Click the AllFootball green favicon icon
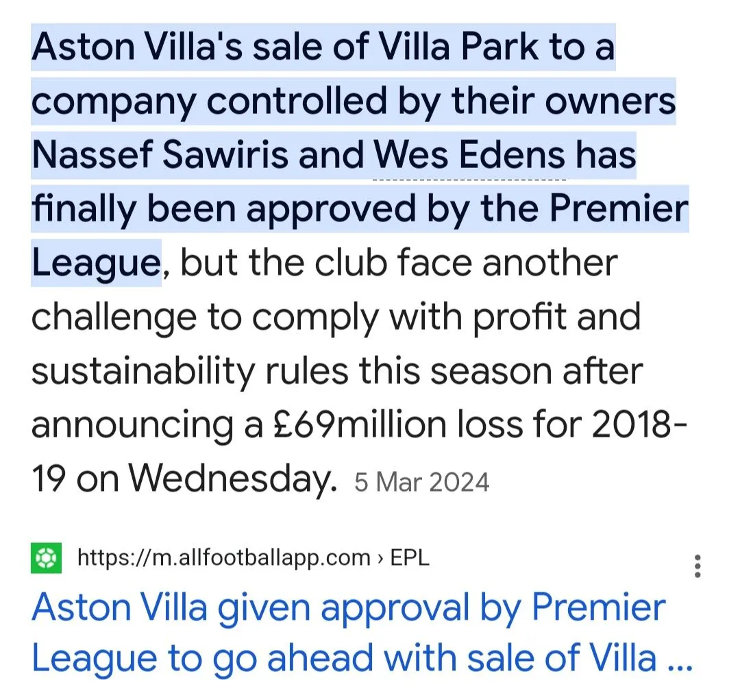Viewport: 740px width, 700px height. 46,557
